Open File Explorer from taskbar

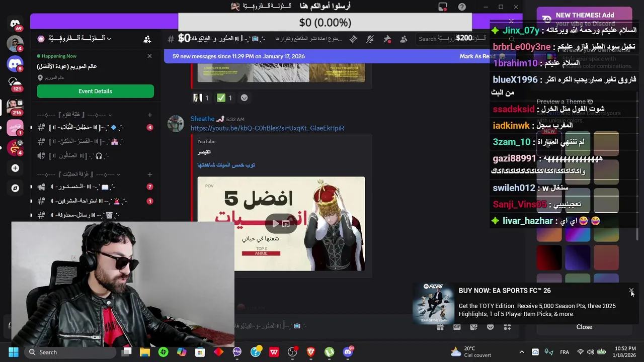coord(145,352)
